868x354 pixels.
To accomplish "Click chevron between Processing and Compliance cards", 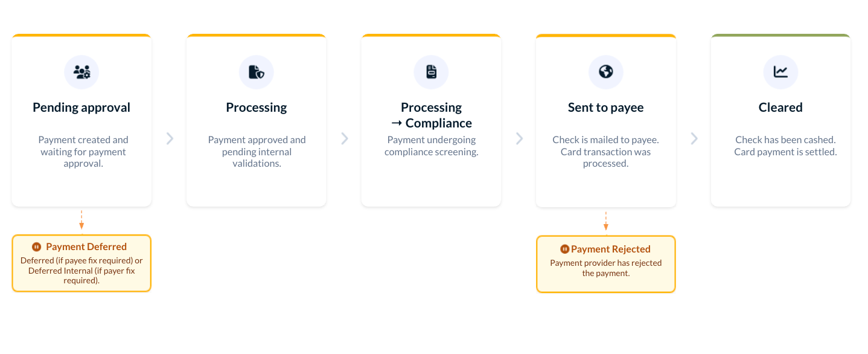I will pos(345,138).
